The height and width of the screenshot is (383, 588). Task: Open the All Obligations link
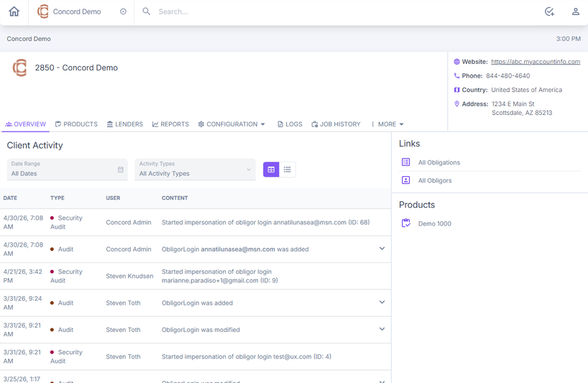[x=439, y=162]
